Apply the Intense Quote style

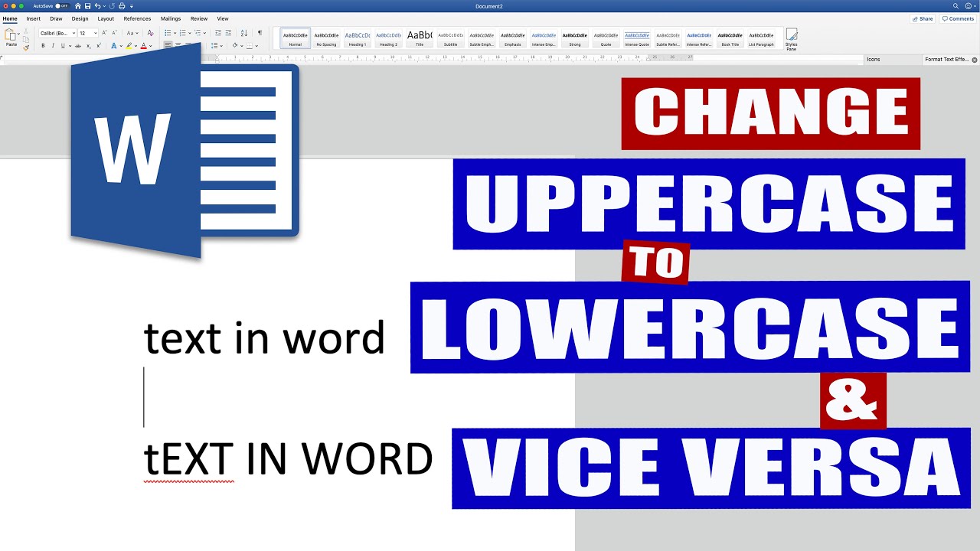637,38
